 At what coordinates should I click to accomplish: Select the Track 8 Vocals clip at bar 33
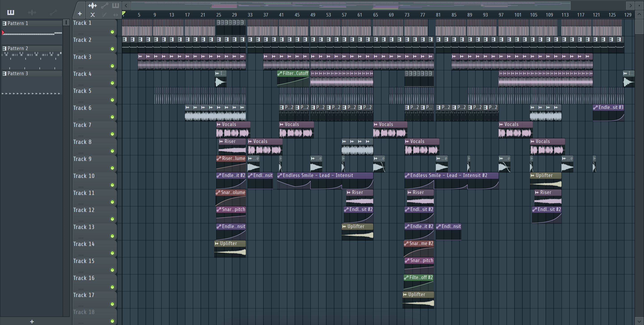coord(265,147)
